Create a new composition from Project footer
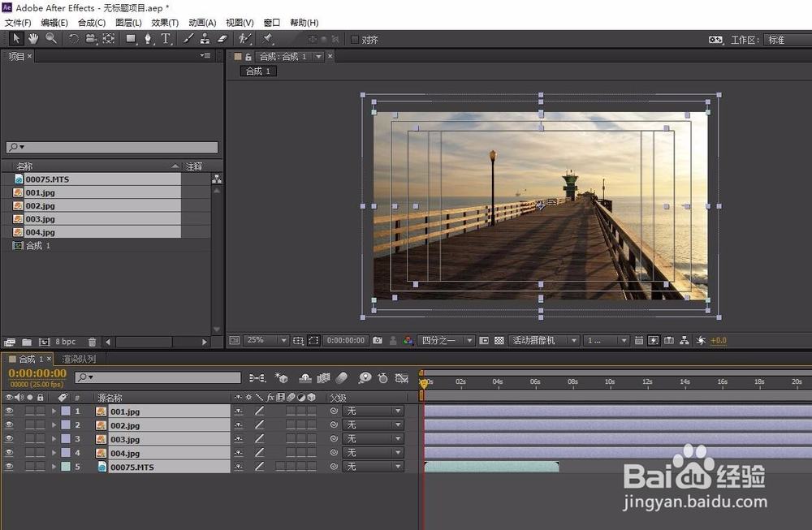The height and width of the screenshot is (530, 812). pyautogui.click(x=45, y=342)
